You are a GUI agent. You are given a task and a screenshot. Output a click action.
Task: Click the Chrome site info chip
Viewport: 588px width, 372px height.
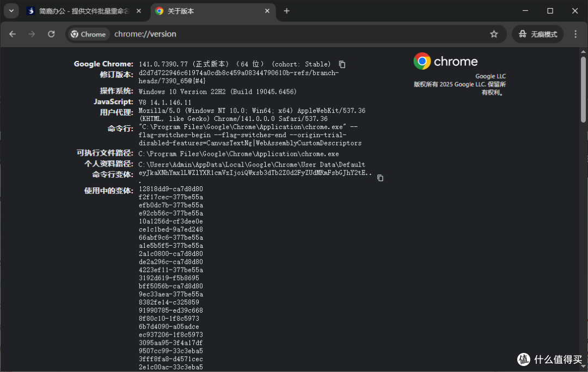pos(89,34)
